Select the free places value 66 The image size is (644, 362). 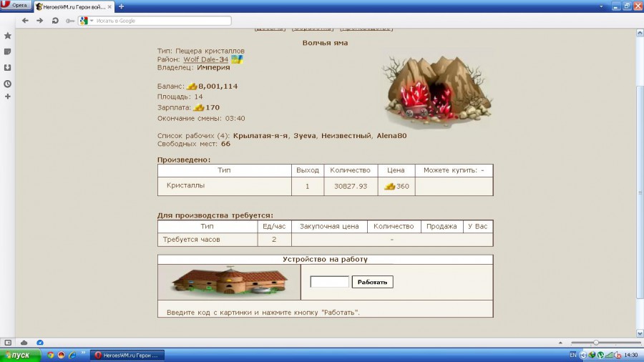pos(225,144)
